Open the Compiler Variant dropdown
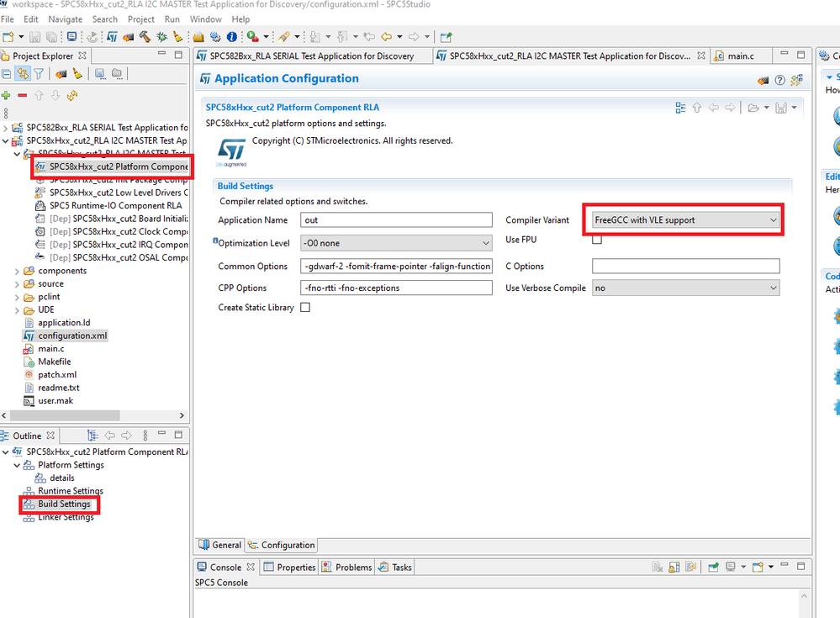Screen dimensions: 840x618 (x=686, y=220)
